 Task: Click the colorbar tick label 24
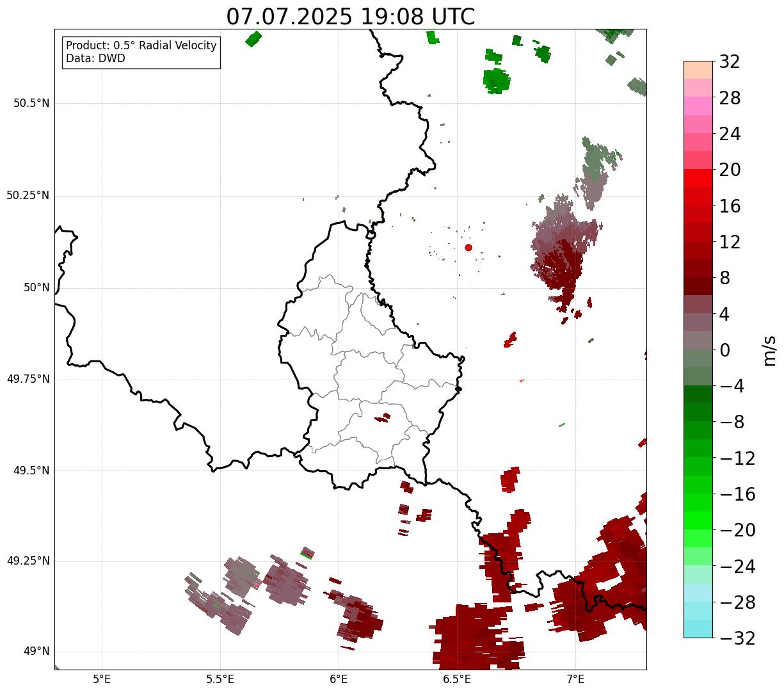pyautogui.click(x=730, y=134)
